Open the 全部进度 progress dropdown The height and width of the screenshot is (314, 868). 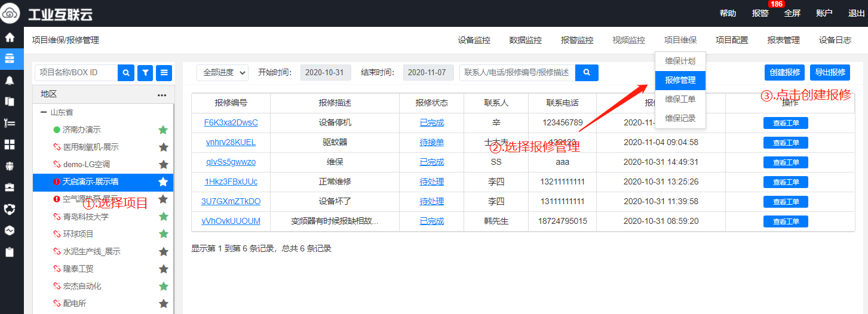click(x=222, y=73)
